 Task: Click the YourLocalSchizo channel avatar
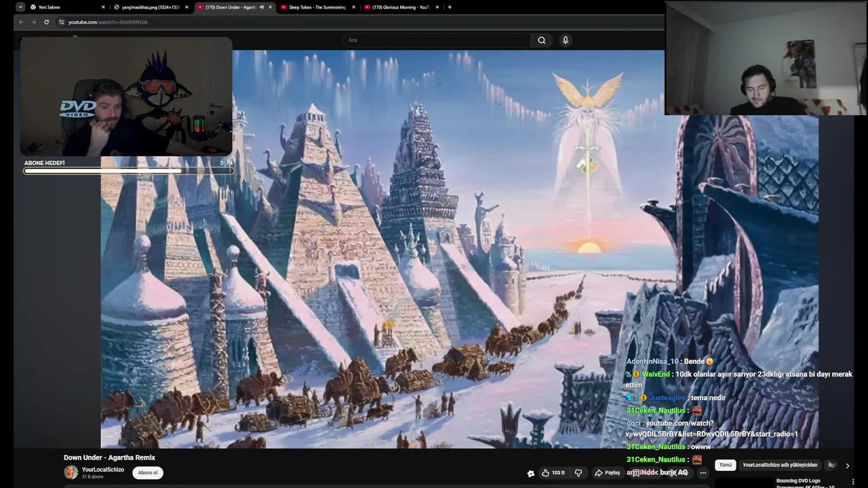[71, 472]
